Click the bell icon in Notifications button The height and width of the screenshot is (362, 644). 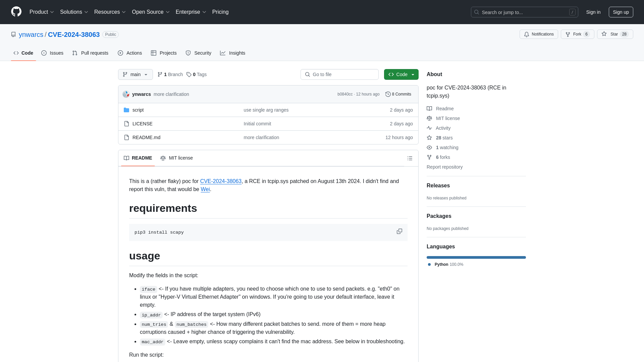coord(527,34)
